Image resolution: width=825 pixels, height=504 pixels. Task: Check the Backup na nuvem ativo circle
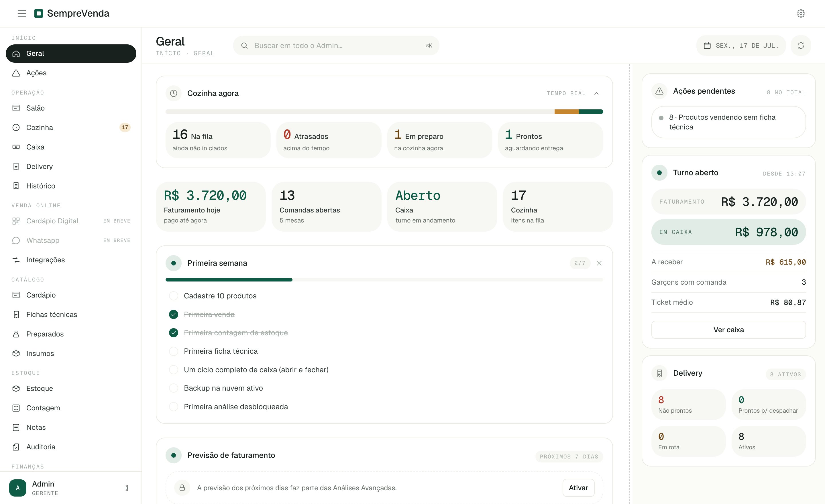coord(173,388)
